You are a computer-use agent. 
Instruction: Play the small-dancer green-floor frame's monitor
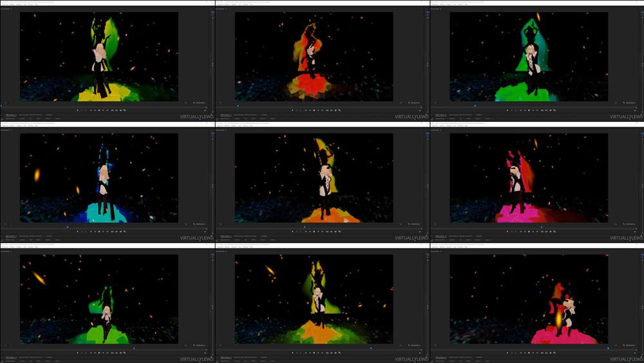pyautogui.click(x=99, y=353)
